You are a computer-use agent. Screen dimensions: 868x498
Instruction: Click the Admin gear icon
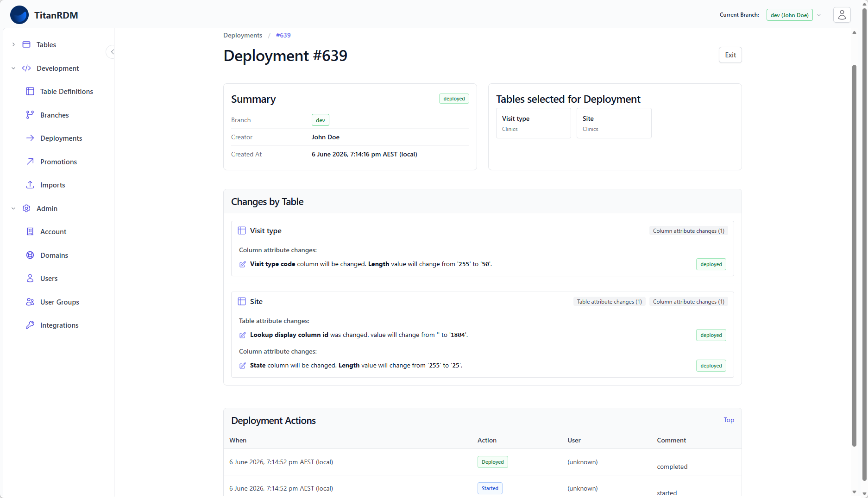(x=26, y=208)
